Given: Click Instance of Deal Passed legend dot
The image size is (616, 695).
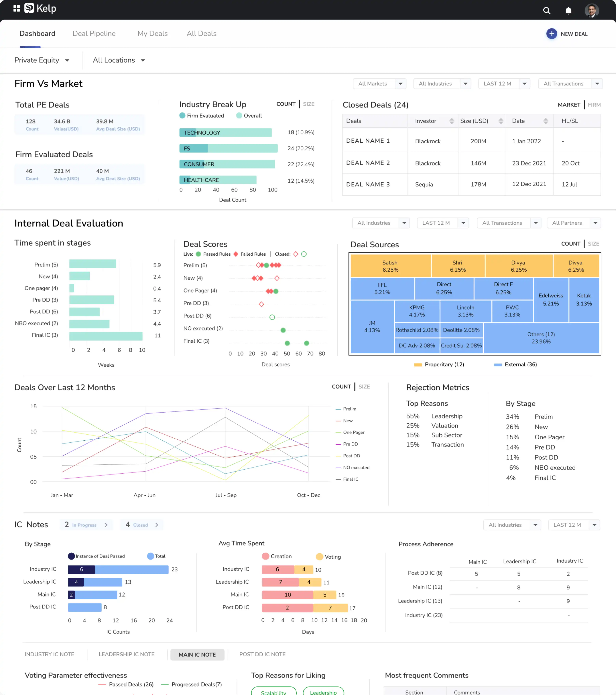Looking at the screenshot, I should click(x=71, y=556).
